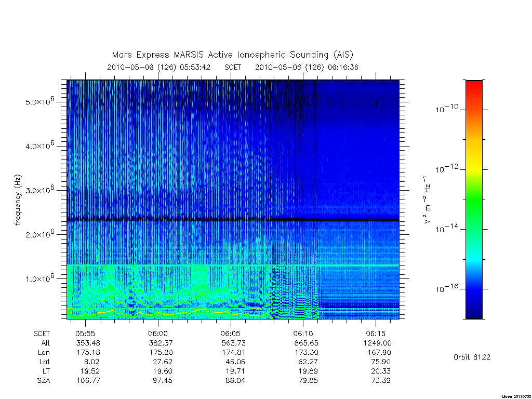Click the 'Alt' row label
The width and height of the screenshot is (532, 399).
46,343
